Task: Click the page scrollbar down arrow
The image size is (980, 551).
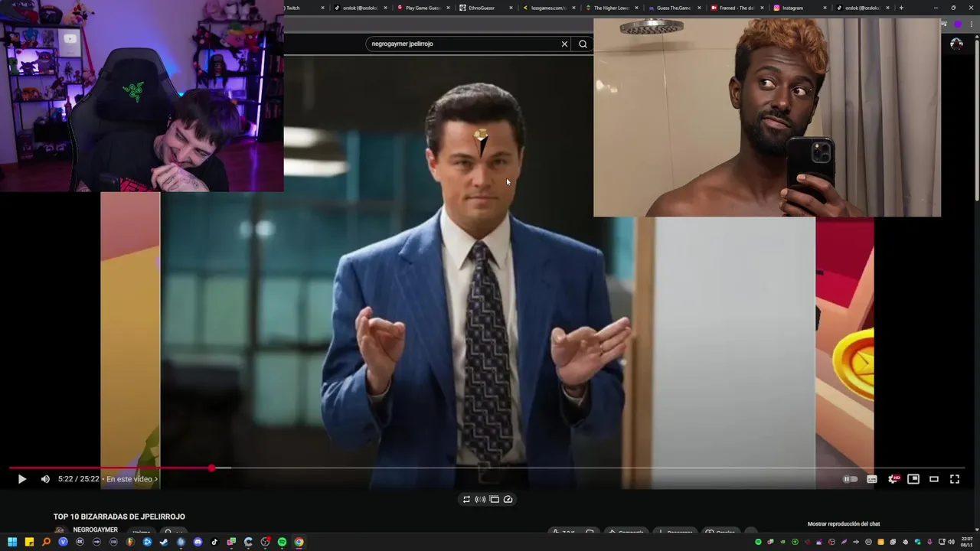Action: pyautogui.click(x=976, y=531)
